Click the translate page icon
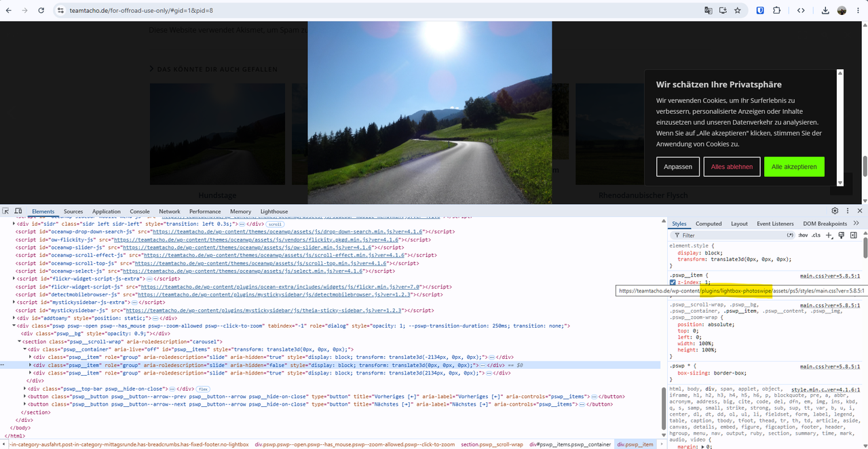Screen dimensions: 868x449 pyautogui.click(x=709, y=11)
